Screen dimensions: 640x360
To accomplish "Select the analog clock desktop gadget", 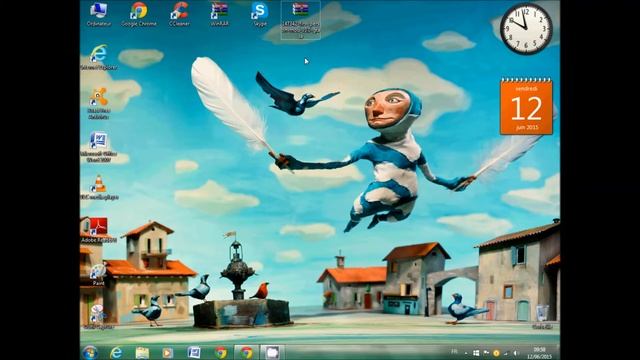I will point(526,29).
